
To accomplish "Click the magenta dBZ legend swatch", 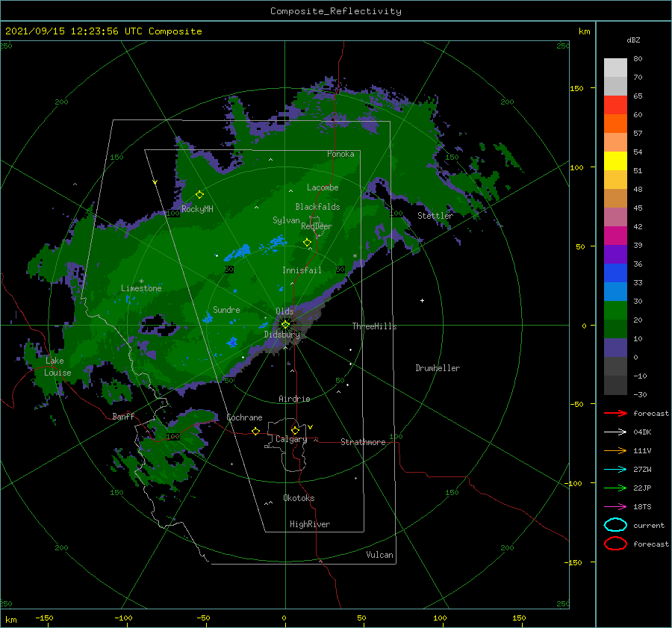I will [615, 235].
